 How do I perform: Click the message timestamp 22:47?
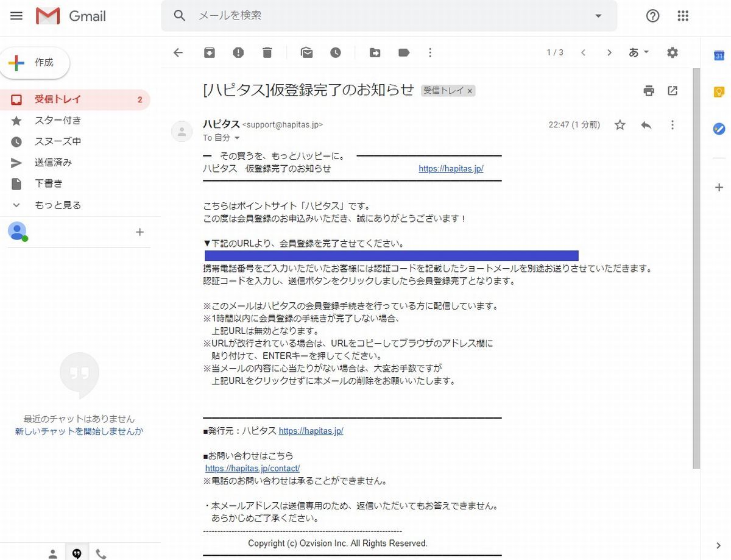[x=574, y=125]
